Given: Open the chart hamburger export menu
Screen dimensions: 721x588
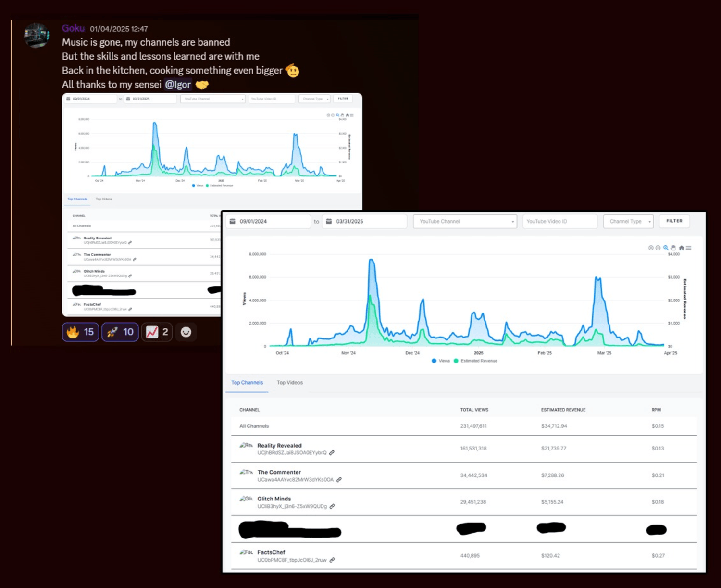Looking at the screenshot, I should click(688, 248).
